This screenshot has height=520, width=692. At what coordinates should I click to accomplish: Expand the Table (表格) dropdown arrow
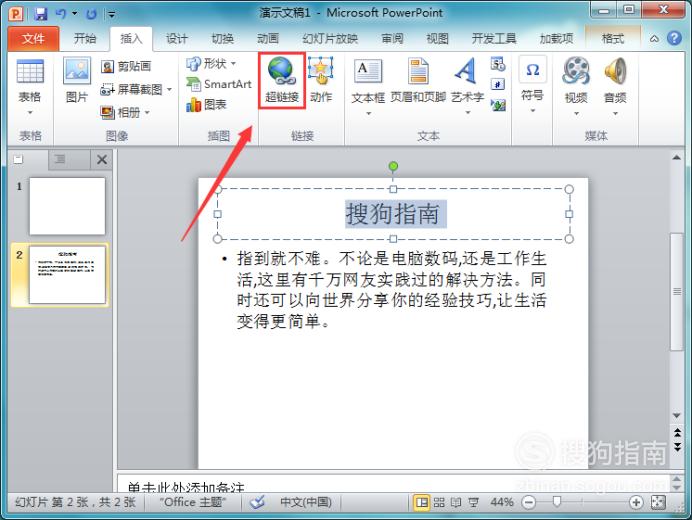[x=30, y=113]
